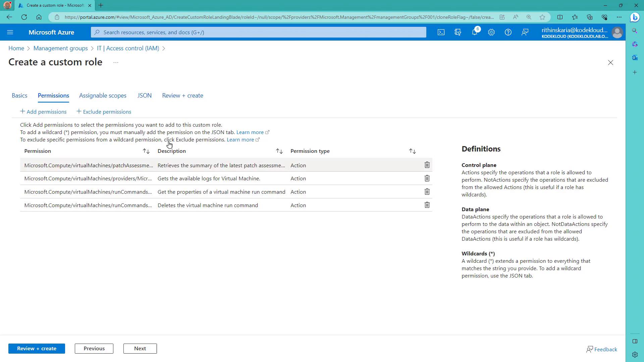Open the Azure portal hamburger menu
Image resolution: width=644 pixels, height=362 pixels.
tap(10, 32)
